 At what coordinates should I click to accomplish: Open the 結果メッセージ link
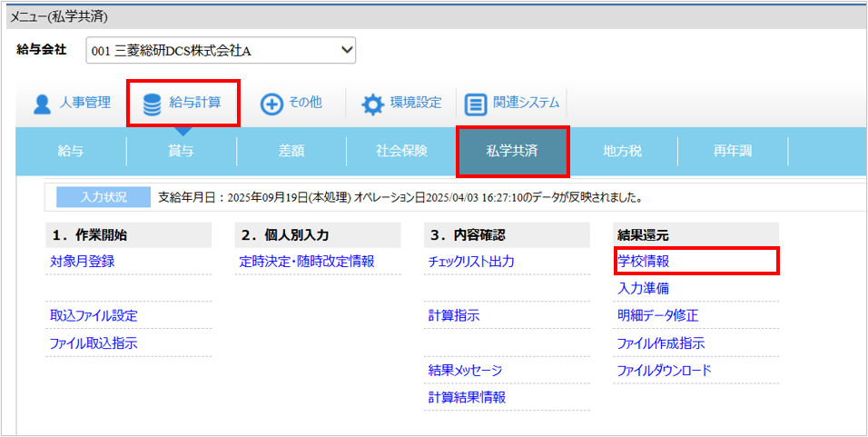pos(465,370)
